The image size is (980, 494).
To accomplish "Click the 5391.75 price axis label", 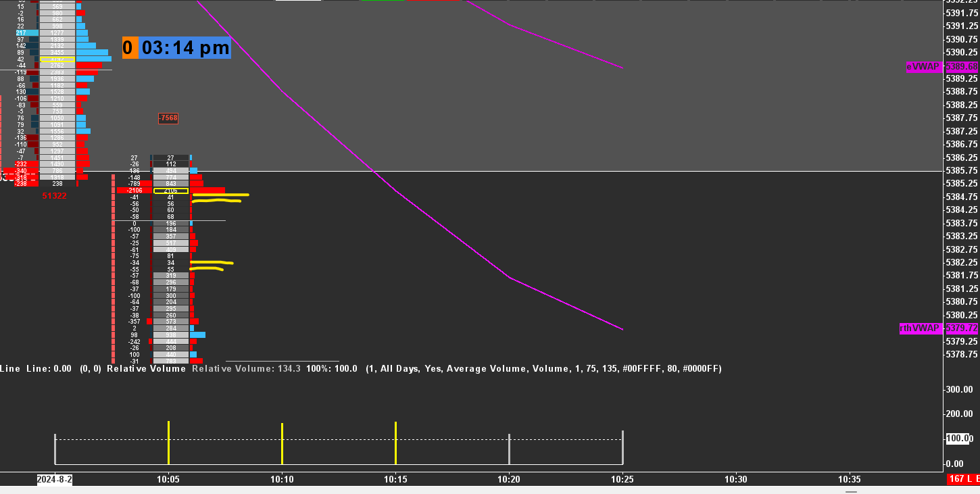I will point(962,13).
